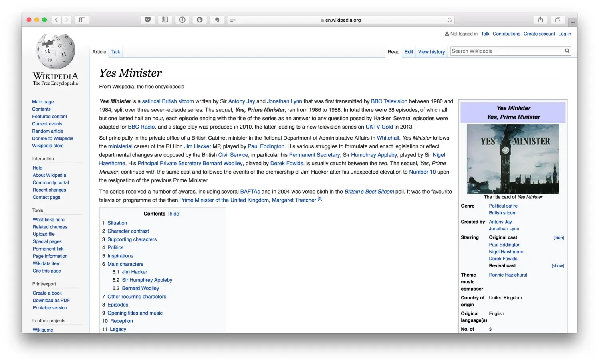Open Reader view icon in address bar
Viewport: 599px width, 364px height.
click(232, 20)
